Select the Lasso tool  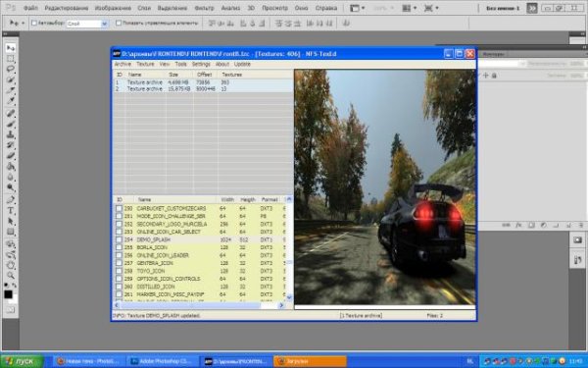(x=10, y=70)
